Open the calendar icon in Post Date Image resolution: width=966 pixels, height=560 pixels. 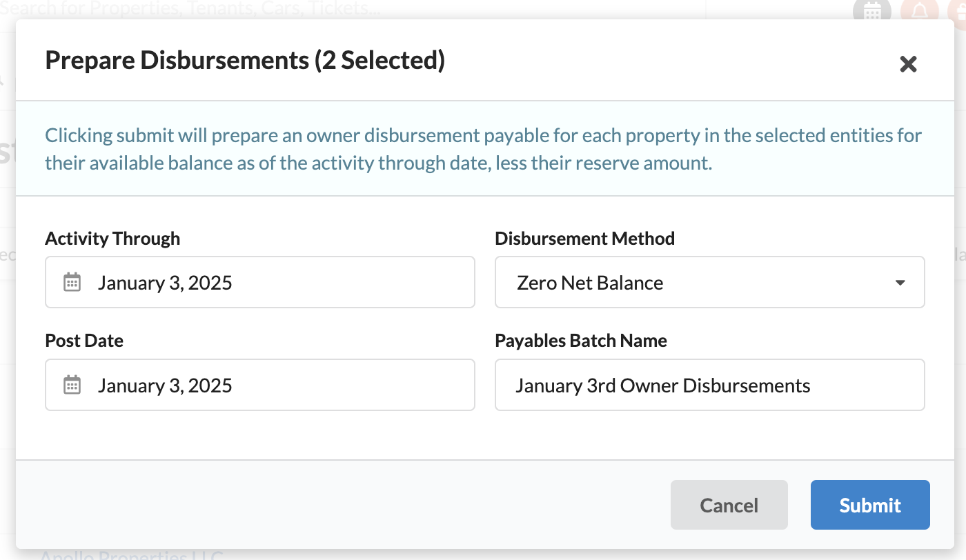coord(72,385)
